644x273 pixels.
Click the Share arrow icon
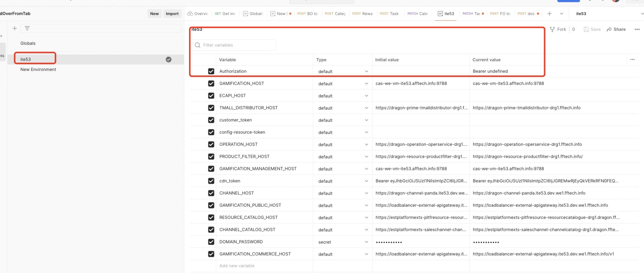609,29
